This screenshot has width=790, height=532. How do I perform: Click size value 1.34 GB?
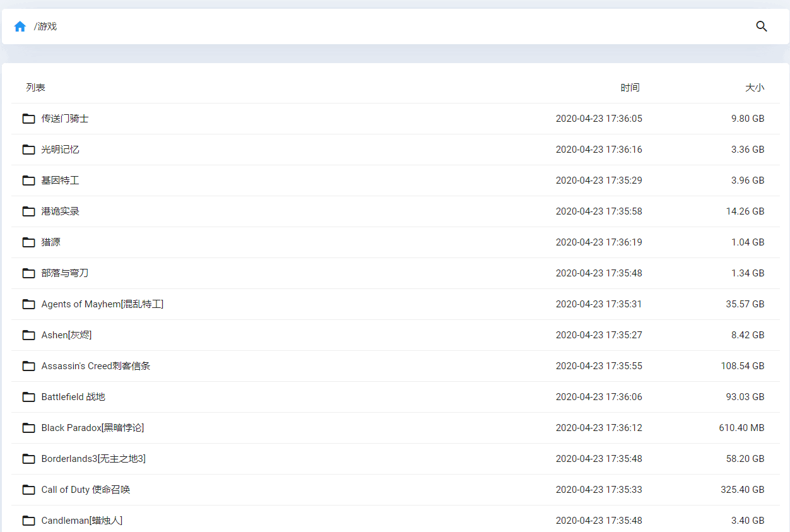748,273
